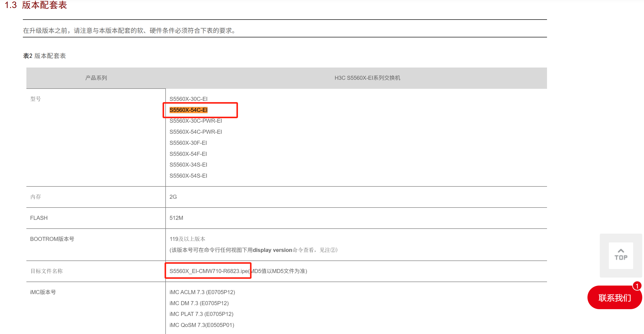The image size is (644, 334).
Task: Click the S5560X-30C-EI model entry
Action: click(188, 99)
